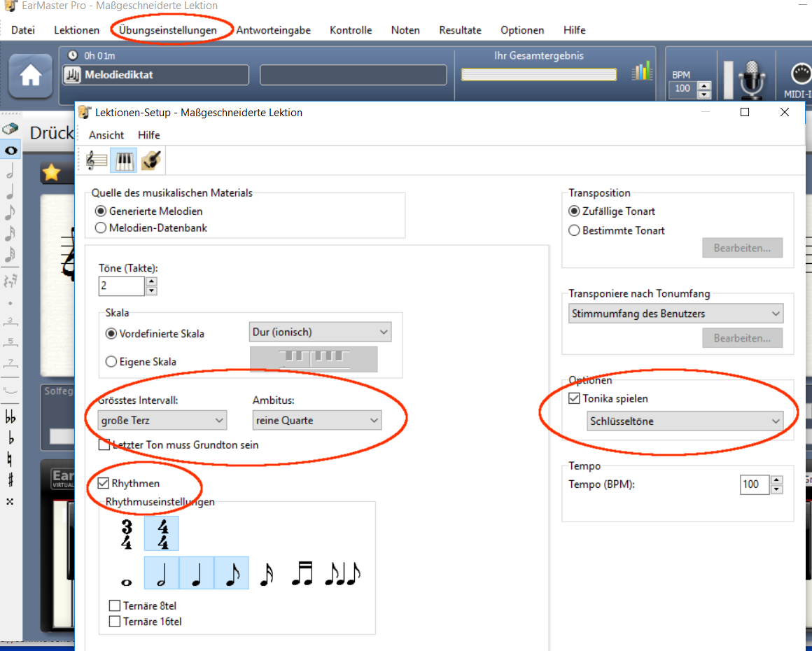Choose Vordefinierte Skala option

(x=111, y=333)
